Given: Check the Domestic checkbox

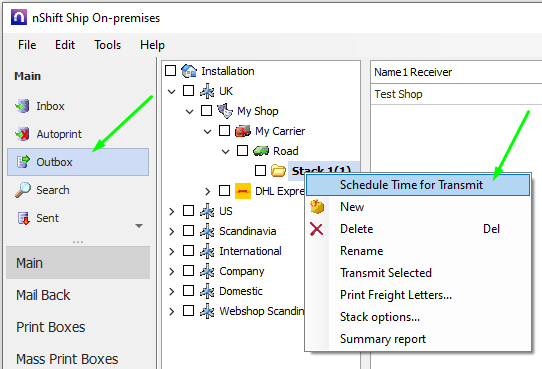Looking at the screenshot, I should 188,291.
